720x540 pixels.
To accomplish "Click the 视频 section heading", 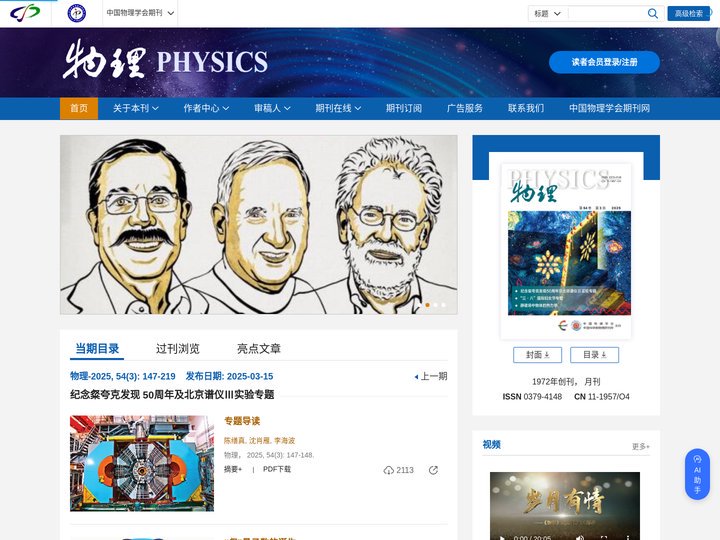I will pyautogui.click(x=491, y=444).
